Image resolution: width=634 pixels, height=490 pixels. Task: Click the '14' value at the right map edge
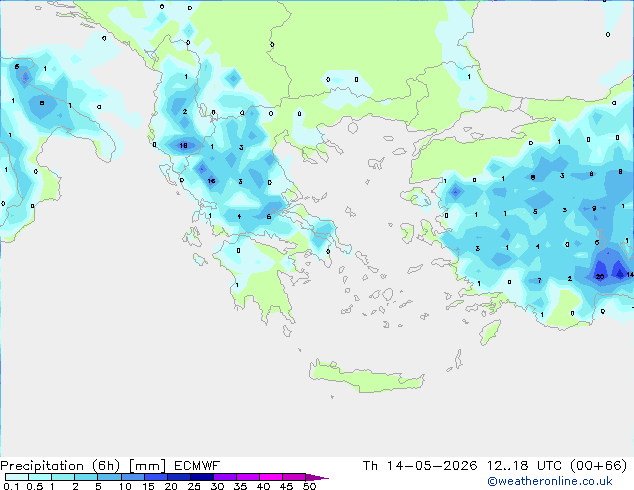[x=630, y=275]
